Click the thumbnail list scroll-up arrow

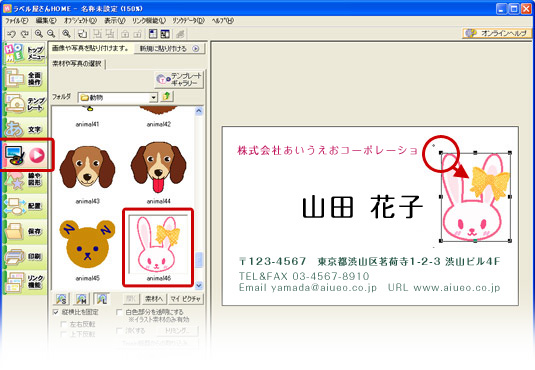tap(199, 111)
